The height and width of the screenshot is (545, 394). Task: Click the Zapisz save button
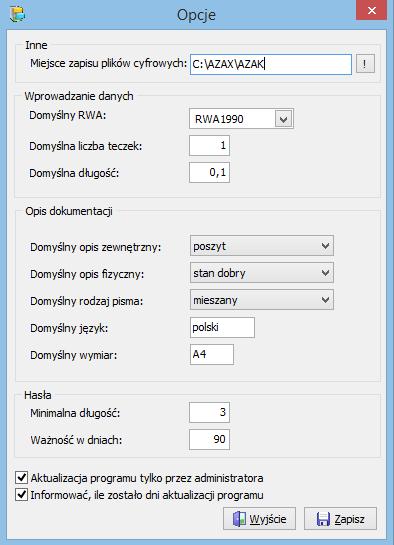(x=340, y=519)
